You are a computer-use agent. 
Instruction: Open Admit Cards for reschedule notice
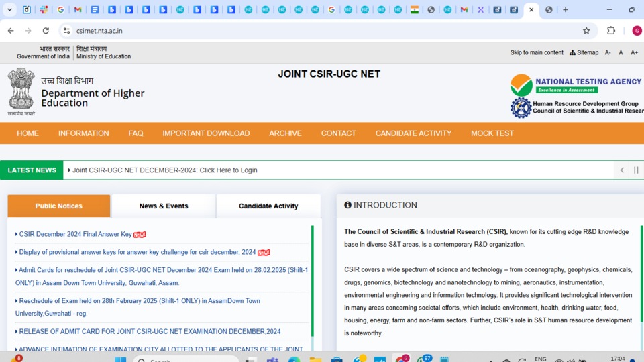(162, 276)
